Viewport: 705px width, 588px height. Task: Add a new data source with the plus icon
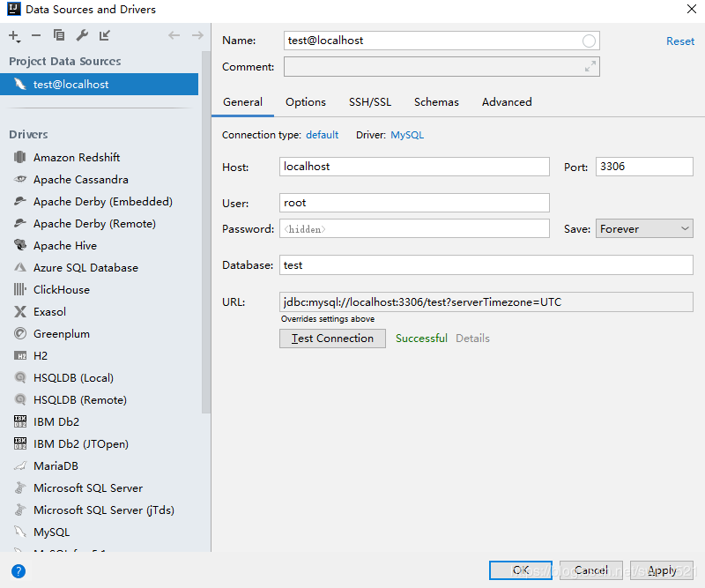click(x=14, y=35)
